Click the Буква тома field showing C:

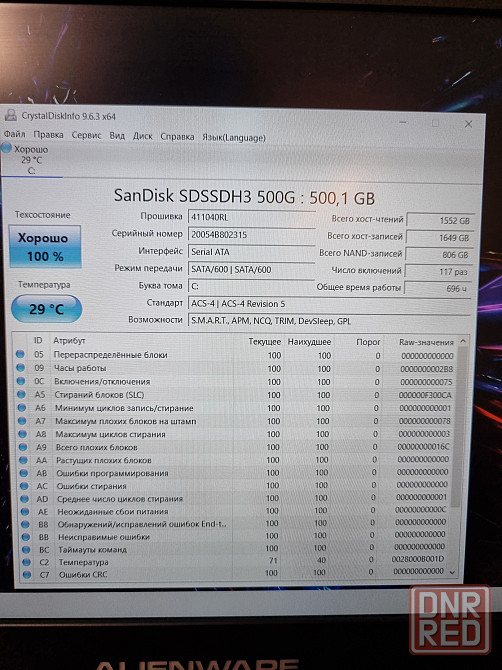pos(251,286)
